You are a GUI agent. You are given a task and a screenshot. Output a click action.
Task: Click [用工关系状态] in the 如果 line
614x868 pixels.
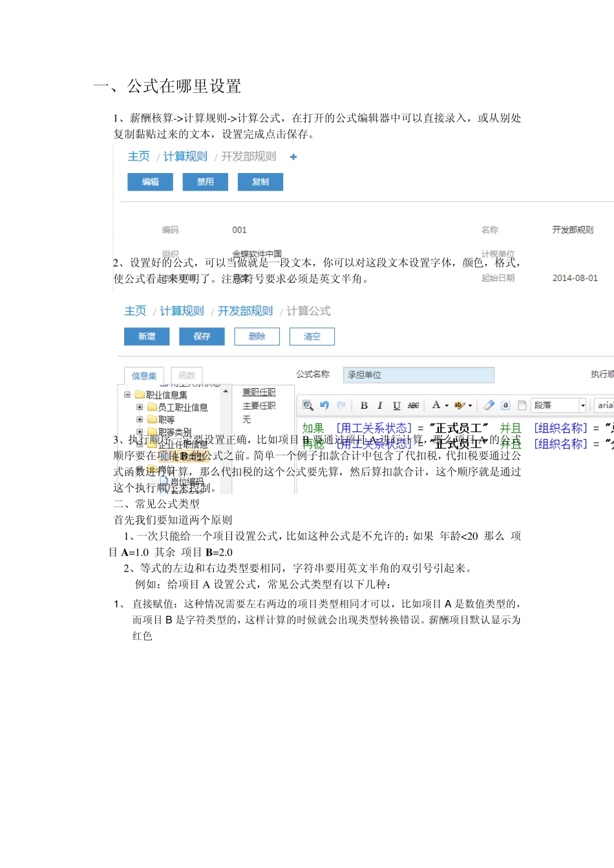374,428
